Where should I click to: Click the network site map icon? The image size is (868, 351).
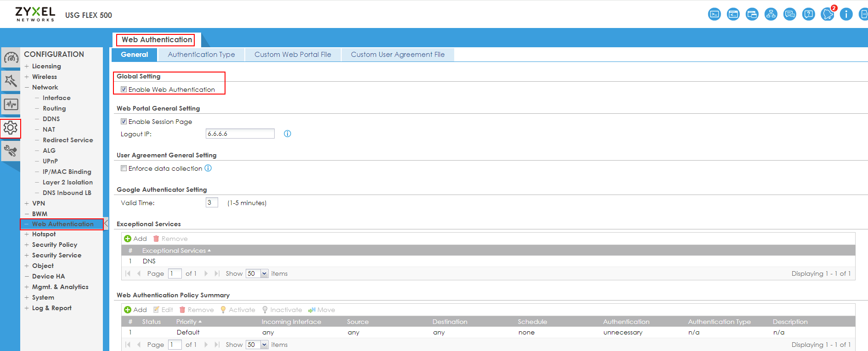tap(771, 14)
